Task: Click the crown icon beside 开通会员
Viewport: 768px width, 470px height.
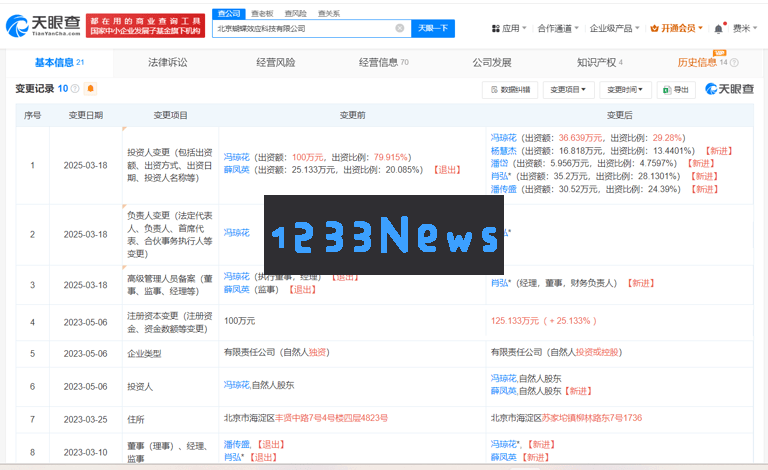Action: [x=654, y=28]
